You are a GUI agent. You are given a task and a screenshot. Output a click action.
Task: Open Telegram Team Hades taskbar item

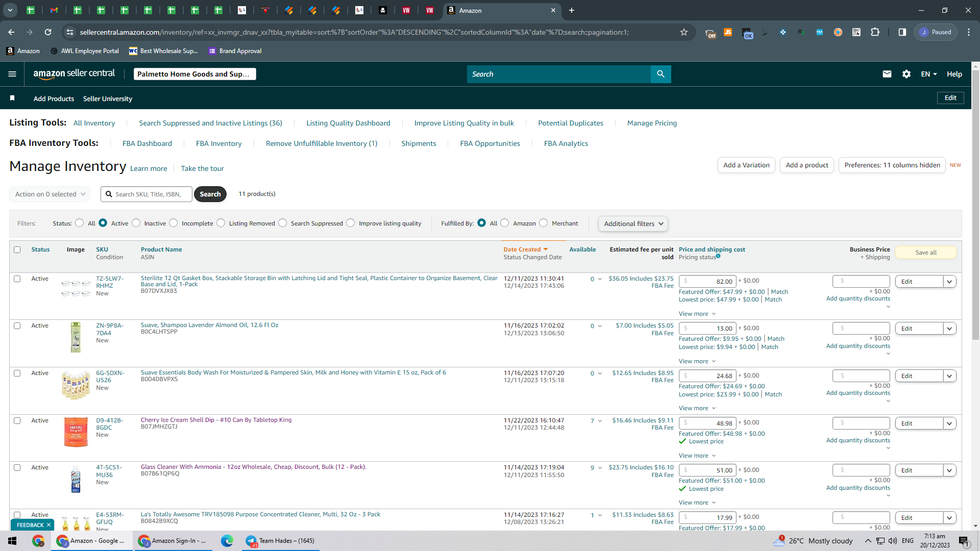281,541
